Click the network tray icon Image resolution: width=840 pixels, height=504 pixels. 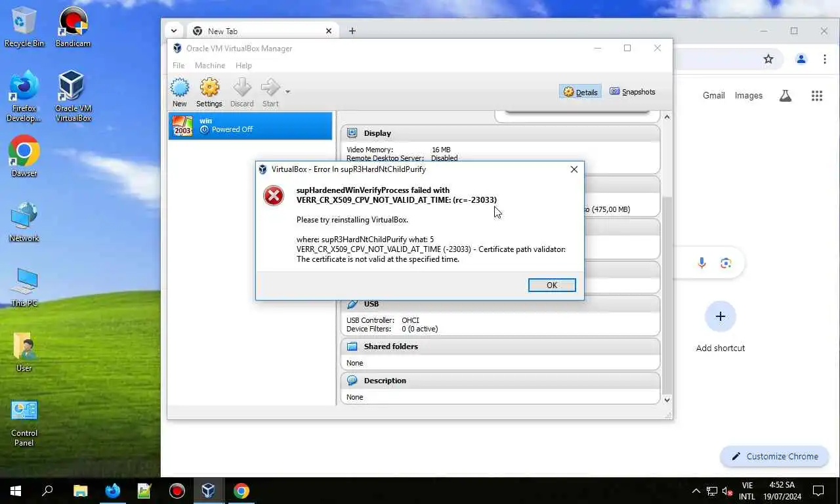[712, 491]
